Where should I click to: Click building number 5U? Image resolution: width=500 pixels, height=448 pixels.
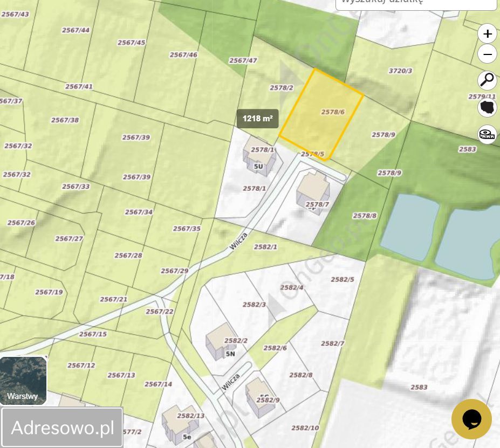click(258, 167)
